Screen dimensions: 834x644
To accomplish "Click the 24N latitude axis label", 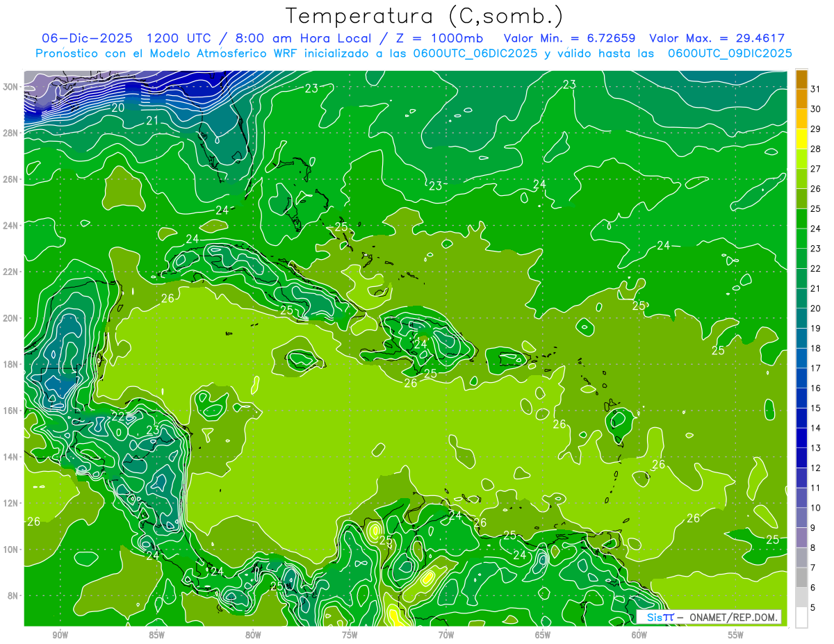I will point(12,226).
